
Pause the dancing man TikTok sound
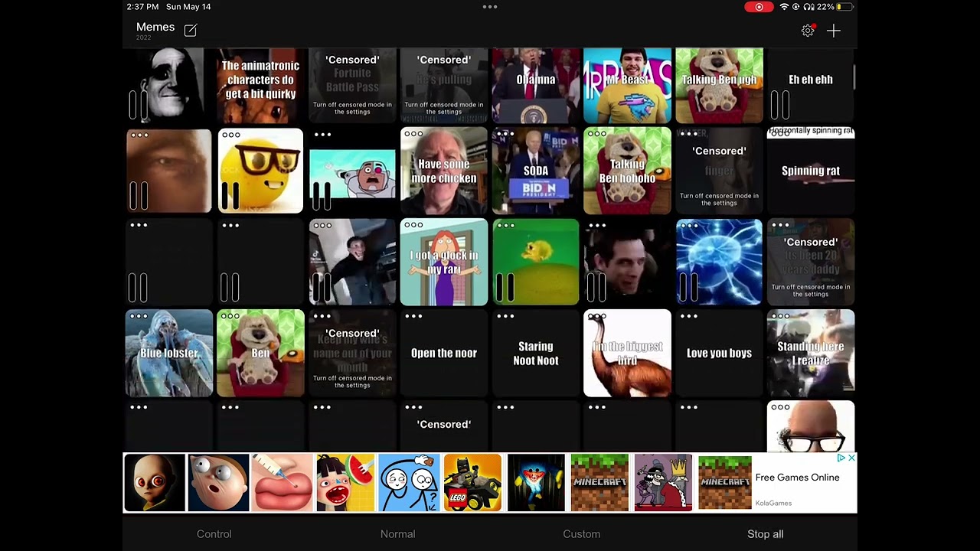point(322,287)
